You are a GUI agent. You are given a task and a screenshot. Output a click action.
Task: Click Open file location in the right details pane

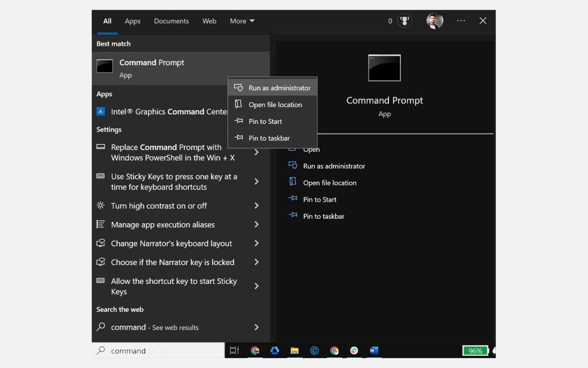click(x=329, y=183)
